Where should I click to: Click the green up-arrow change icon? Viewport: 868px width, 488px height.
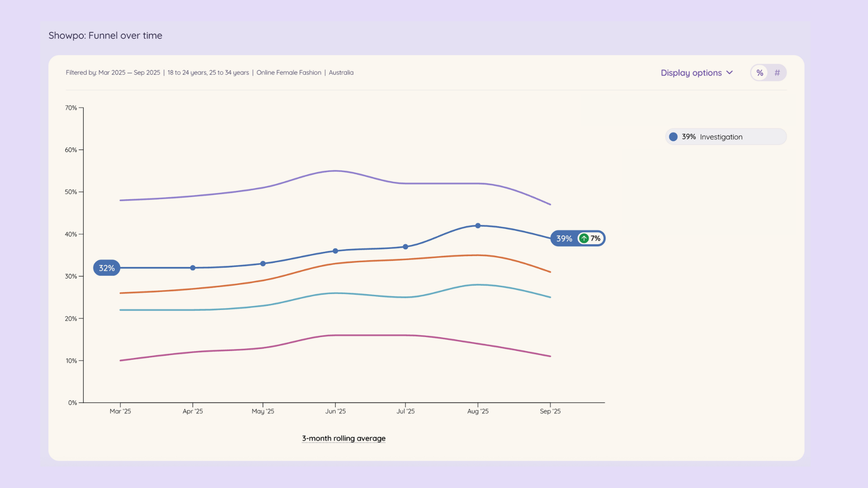tap(584, 239)
